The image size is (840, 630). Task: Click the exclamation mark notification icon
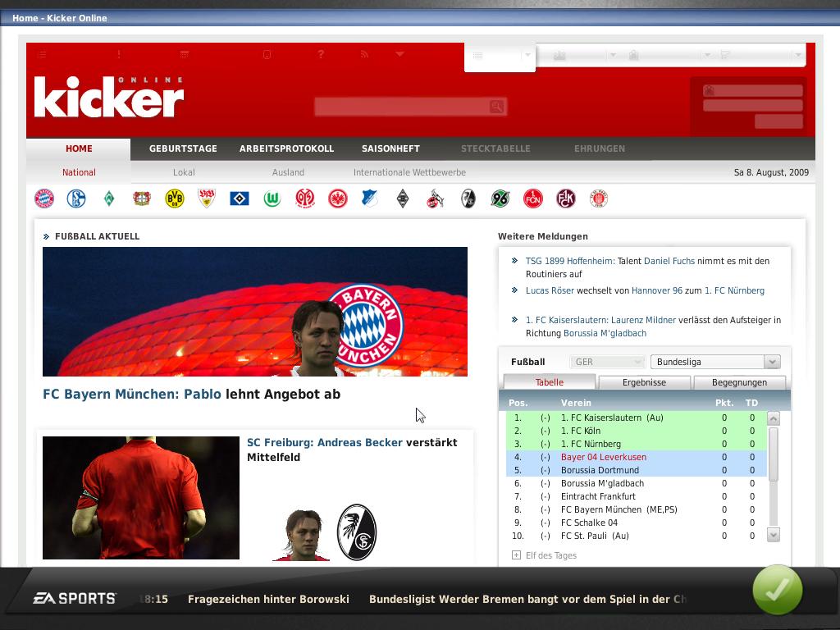point(118,55)
